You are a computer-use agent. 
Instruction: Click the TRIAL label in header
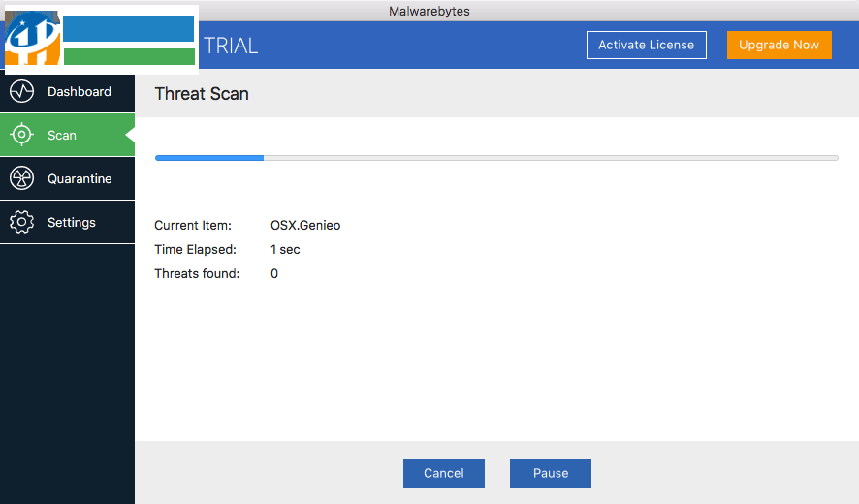[231, 46]
